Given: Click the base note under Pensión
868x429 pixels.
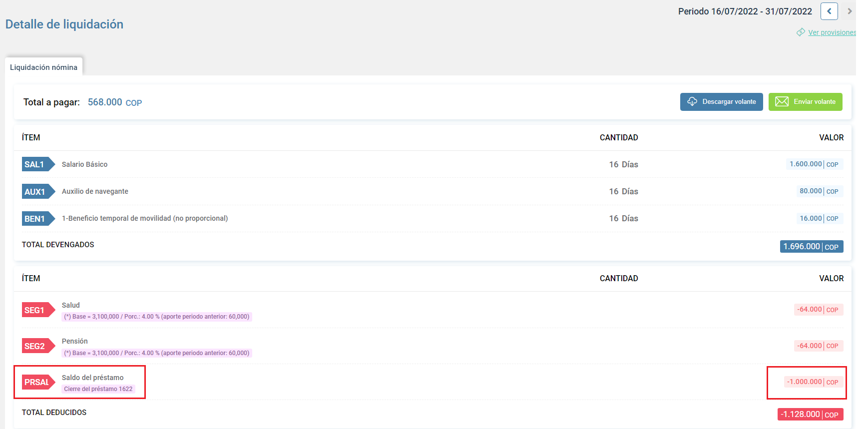Looking at the screenshot, I should tap(157, 353).
